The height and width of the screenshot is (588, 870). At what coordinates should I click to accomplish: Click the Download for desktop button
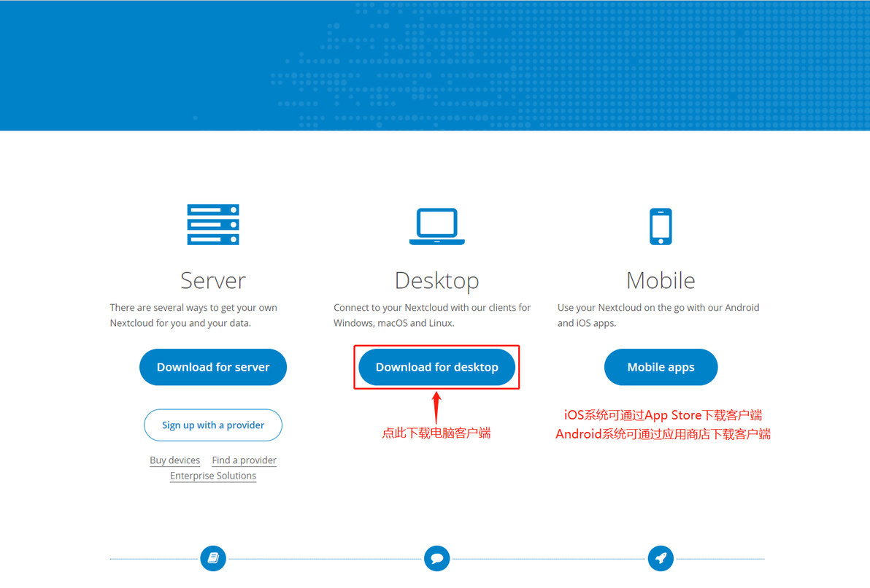click(x=436, y=367)
